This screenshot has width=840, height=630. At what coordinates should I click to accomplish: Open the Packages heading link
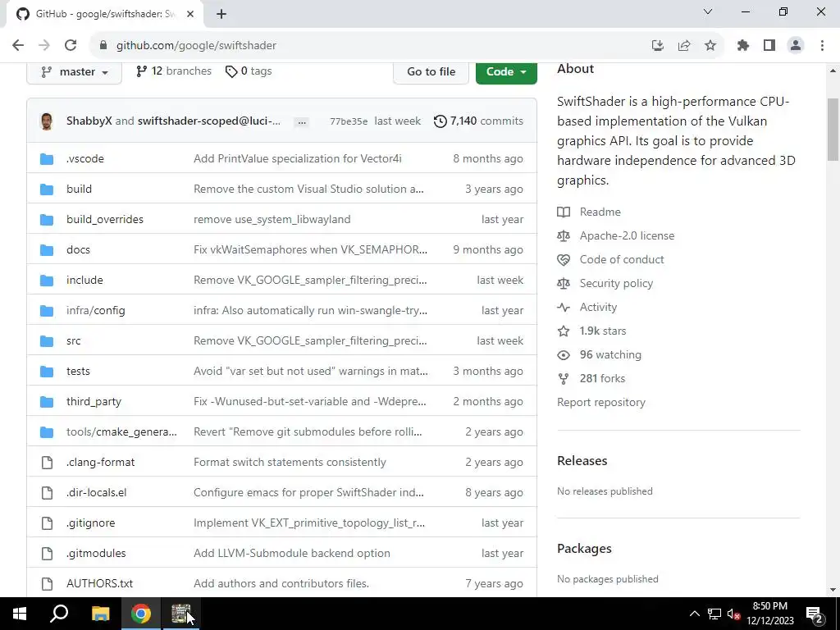pyautogui.click(x=584, y=549)
